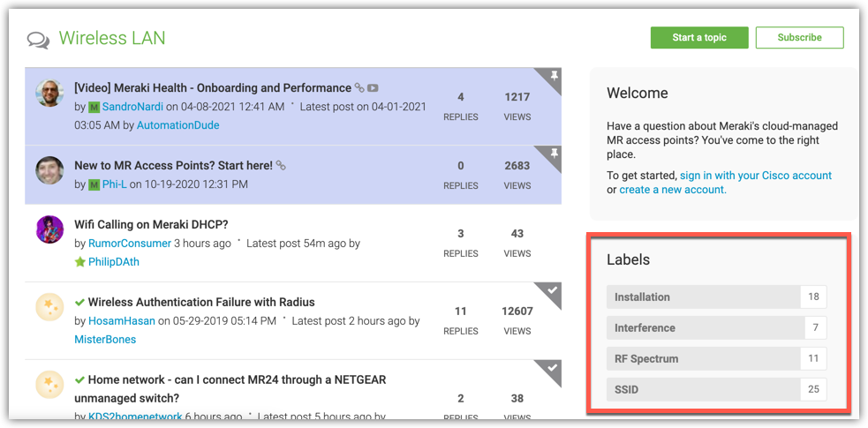Click create a new account link
868x428 pixels.
(673, 190)
